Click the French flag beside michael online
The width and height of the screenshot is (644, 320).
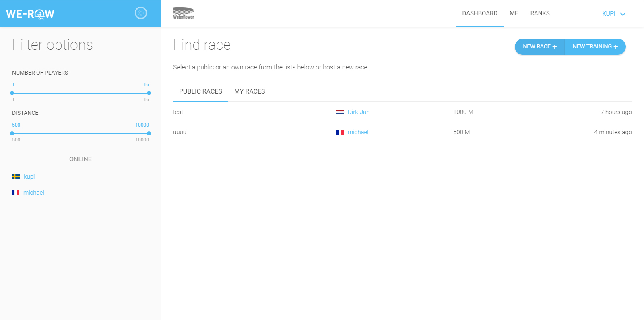click(16, 193)
